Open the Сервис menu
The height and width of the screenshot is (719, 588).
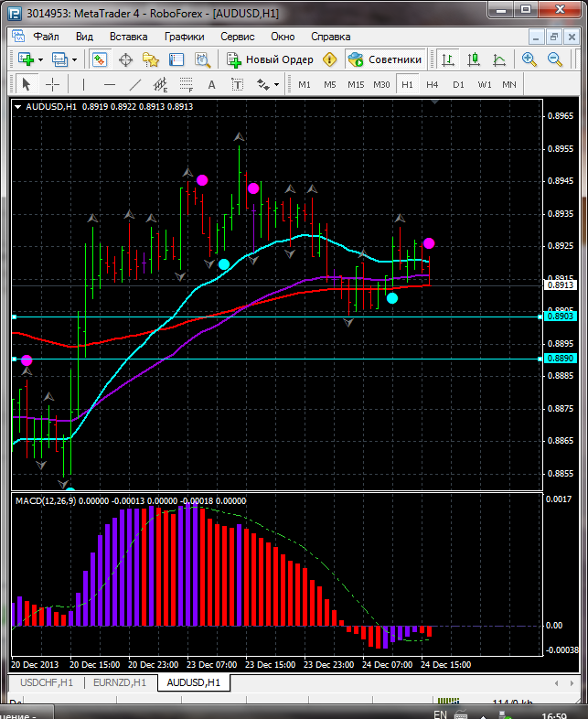pos(238,37)
